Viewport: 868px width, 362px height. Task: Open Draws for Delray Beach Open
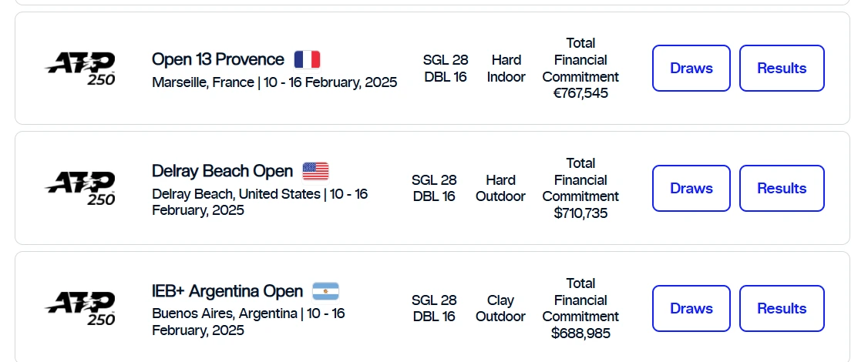coord(691,188)
